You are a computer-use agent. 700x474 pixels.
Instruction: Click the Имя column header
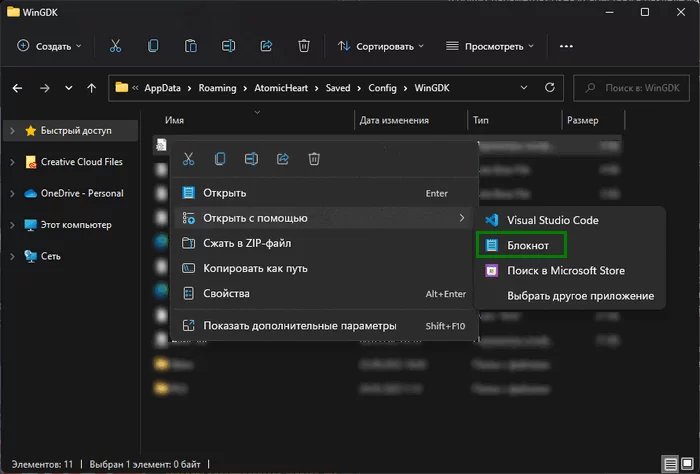(x=175, y=120)
